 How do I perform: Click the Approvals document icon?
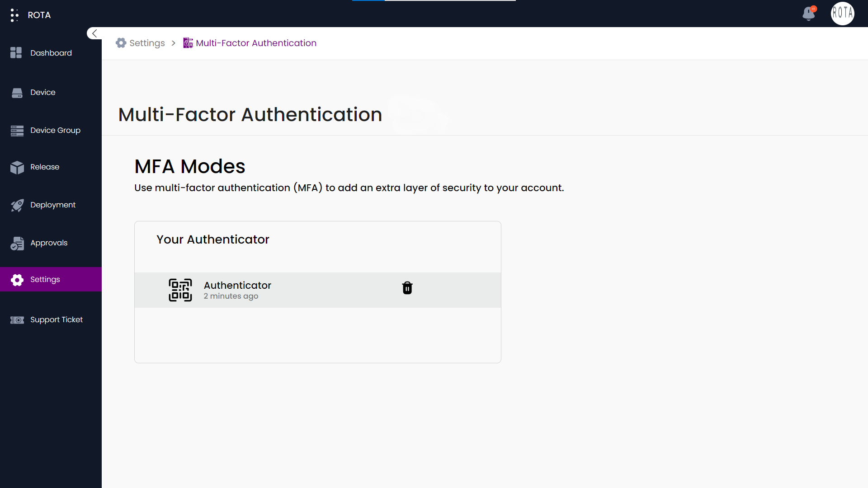coord(17,243)
